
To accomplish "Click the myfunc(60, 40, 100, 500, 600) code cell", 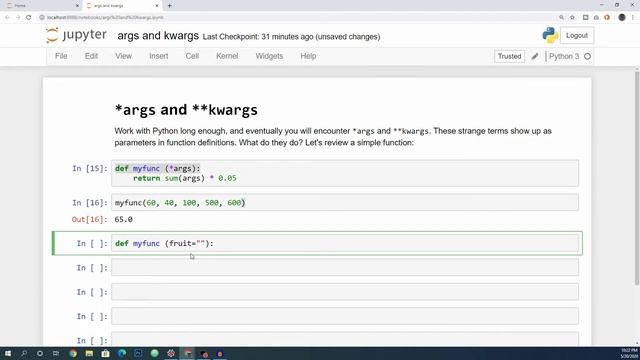I will pyautogui.click(x=345, y=202).
